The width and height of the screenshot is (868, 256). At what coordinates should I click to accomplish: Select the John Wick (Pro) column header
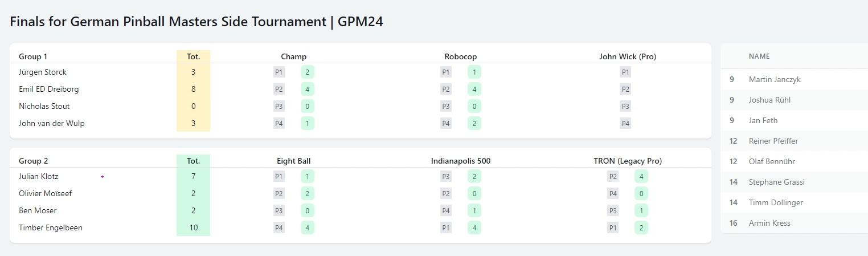(x=628, y=56)
